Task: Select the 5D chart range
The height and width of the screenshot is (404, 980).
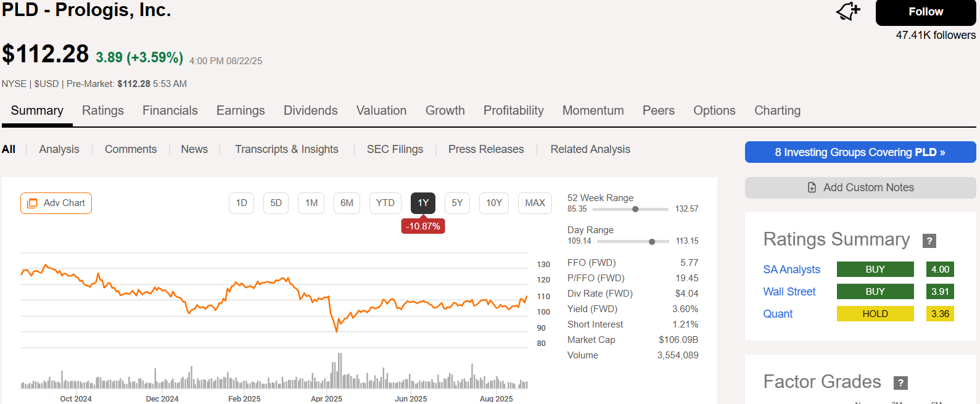Action: 276,203
